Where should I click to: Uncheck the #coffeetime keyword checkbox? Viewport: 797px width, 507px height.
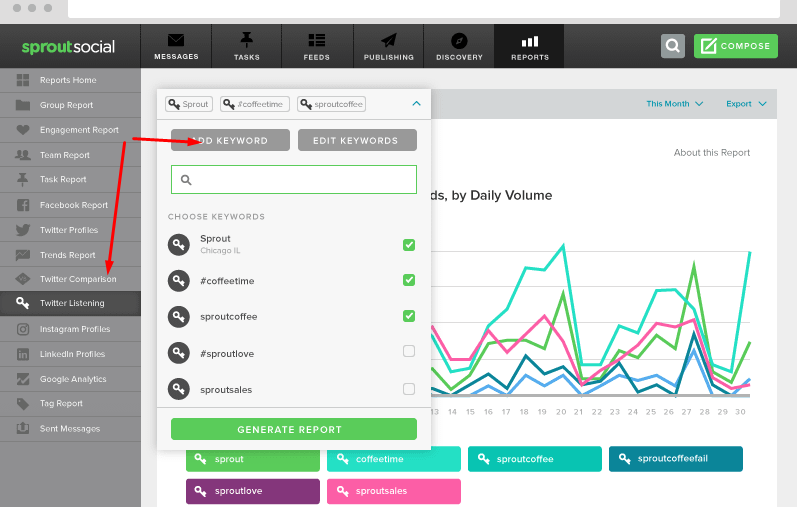(x=409, y=280)
